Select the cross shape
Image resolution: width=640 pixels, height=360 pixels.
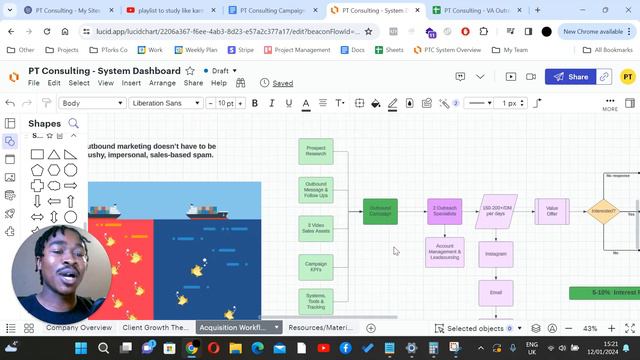37,186
